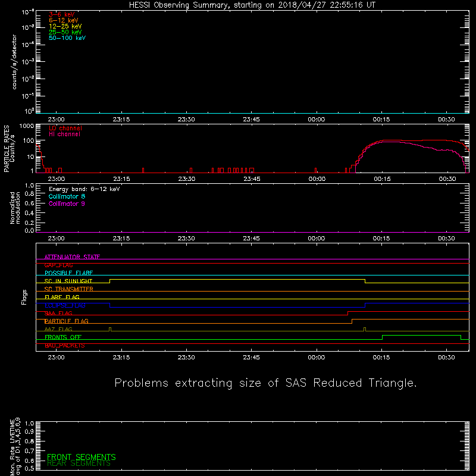This screenshot has width=476, height=476.
Task: Click the 00:30 tick label under the Flags panel
Action: coord(446,358)
